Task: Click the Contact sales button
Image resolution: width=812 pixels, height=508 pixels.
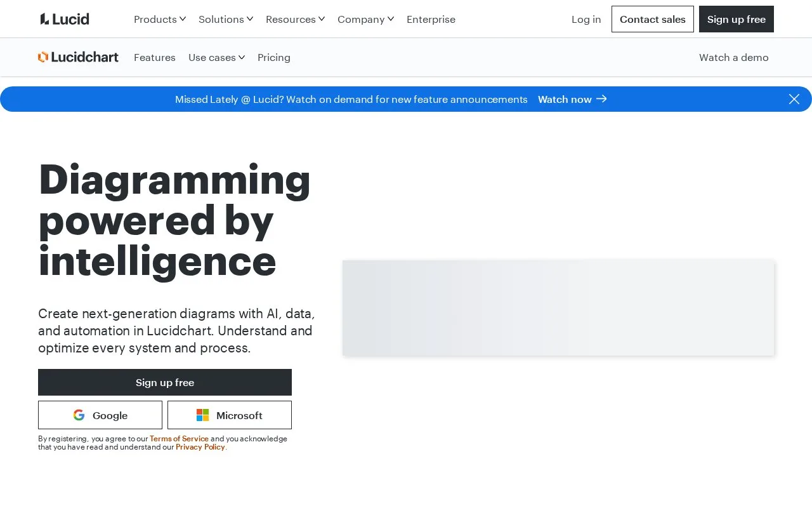Action: click(x=653, y=19)
